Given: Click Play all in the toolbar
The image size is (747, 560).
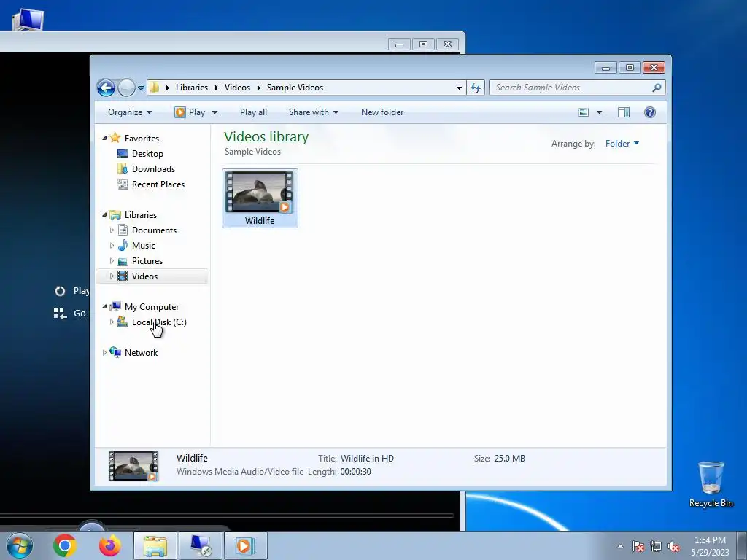Looking at the screenshot, I should [253, 112].
